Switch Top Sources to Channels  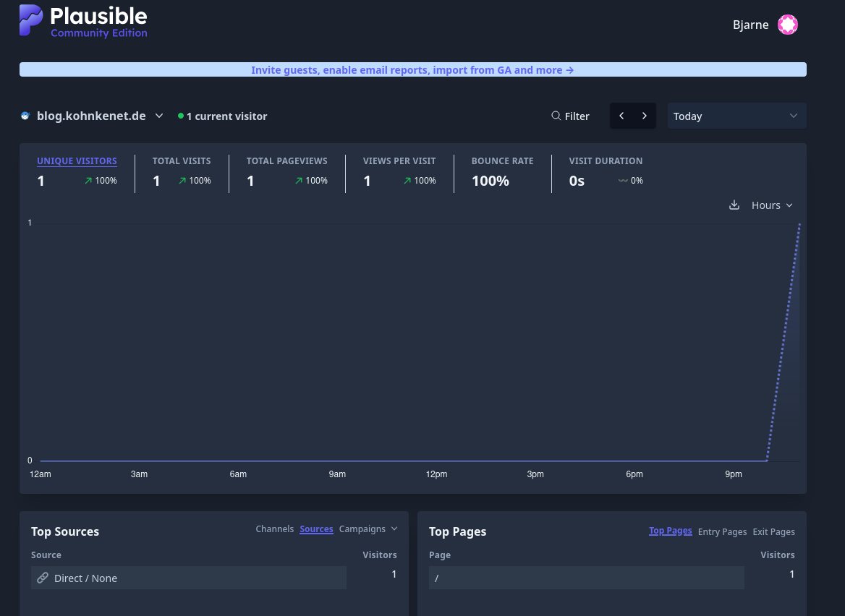pyautogui.click(x=275, y=529)
